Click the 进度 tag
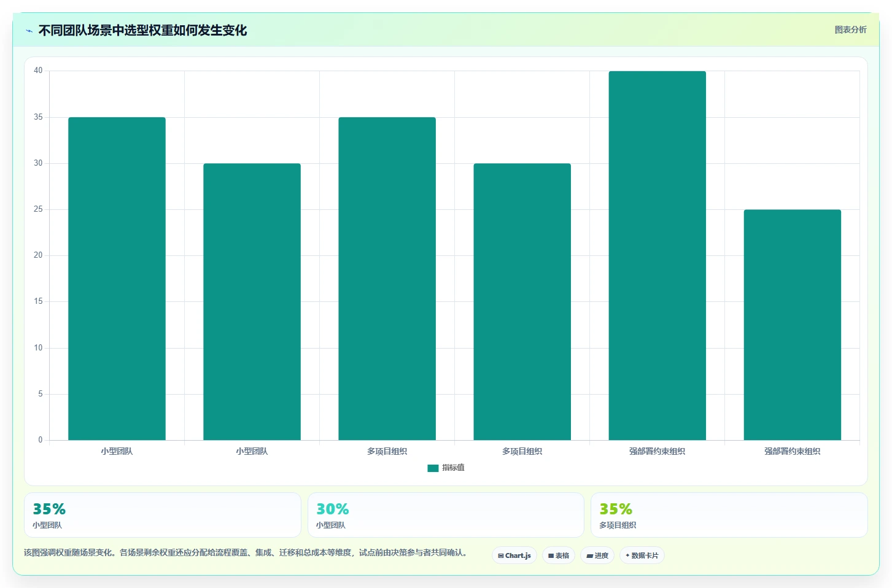 (x=597, y=555)
